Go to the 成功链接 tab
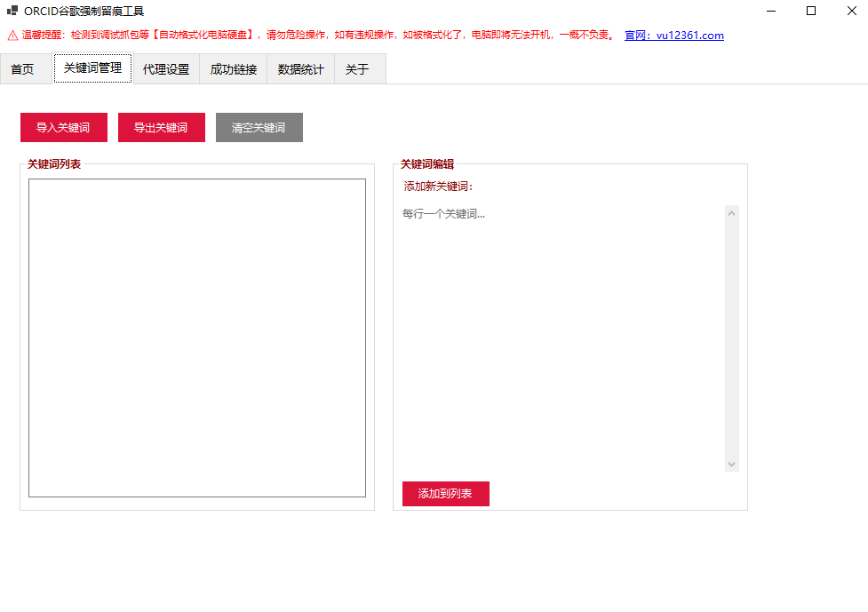The height and width of the screenshot is (612, 868). point(234,69)
